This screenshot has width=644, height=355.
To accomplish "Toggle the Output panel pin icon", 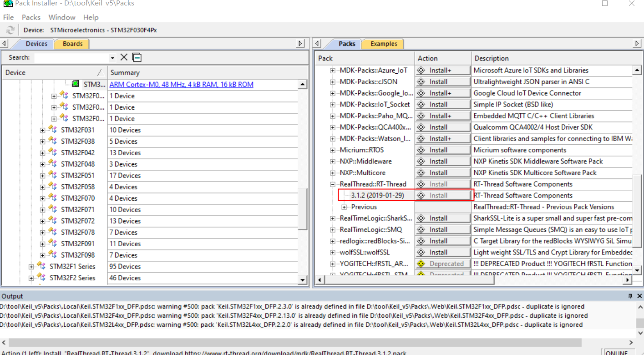I will click(x=629, y=296).
